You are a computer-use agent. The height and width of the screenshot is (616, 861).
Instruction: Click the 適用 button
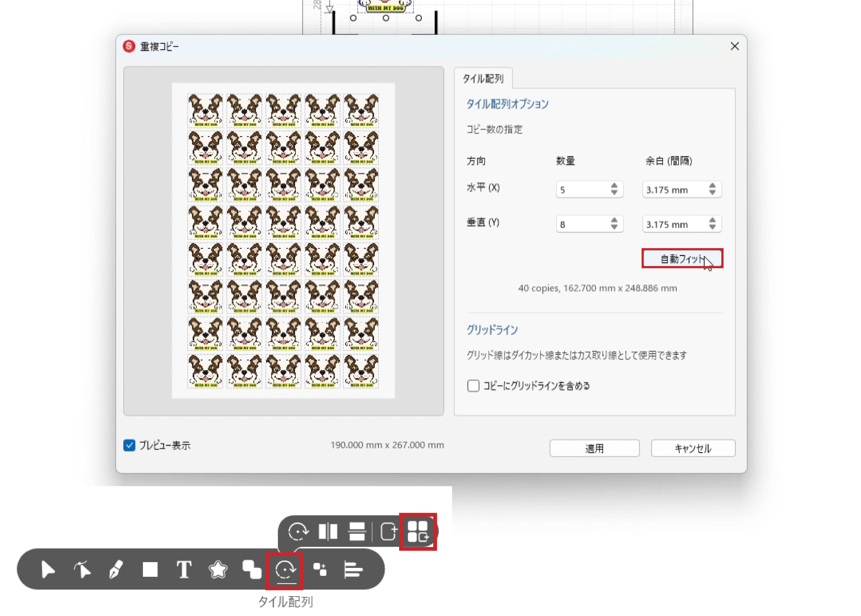coord(594,448)
